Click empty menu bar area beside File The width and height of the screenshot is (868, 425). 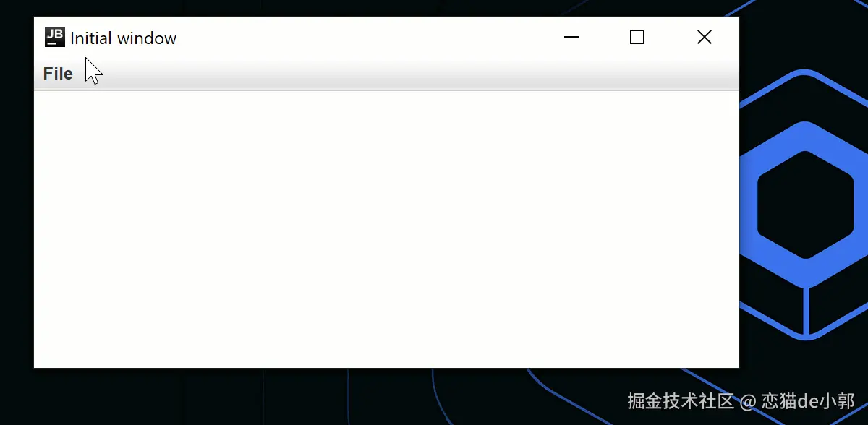[x=405, y=74]
